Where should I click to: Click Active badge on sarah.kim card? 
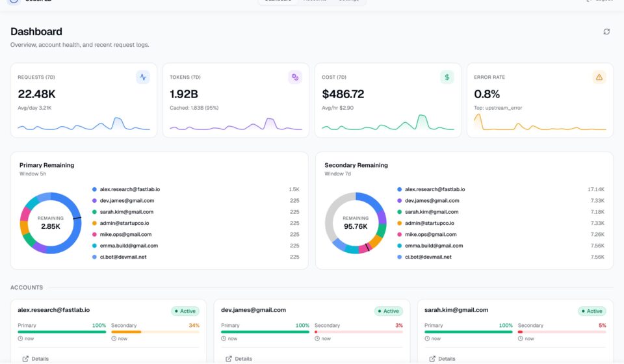pyautogui.click(x=592, y=311)
